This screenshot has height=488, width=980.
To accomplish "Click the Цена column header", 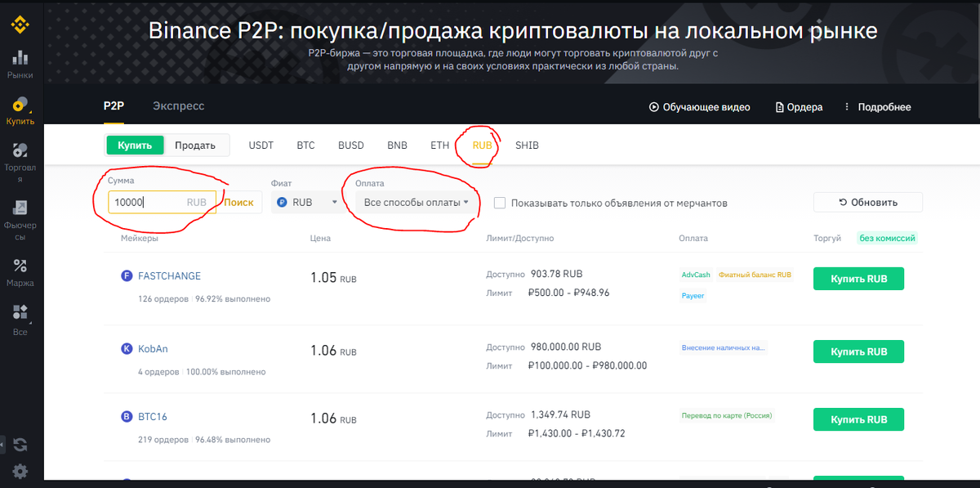I will 320,239.
